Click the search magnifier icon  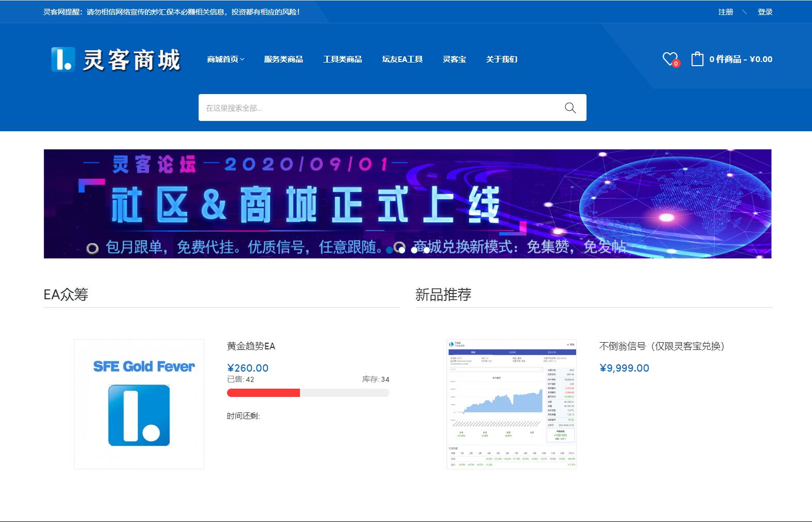point(570,108)
